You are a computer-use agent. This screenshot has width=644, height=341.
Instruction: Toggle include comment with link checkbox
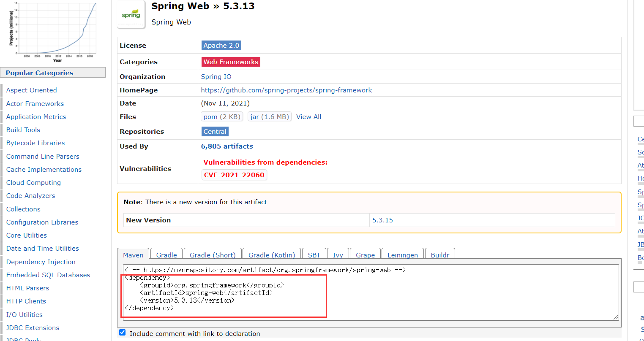coord(123,333)
